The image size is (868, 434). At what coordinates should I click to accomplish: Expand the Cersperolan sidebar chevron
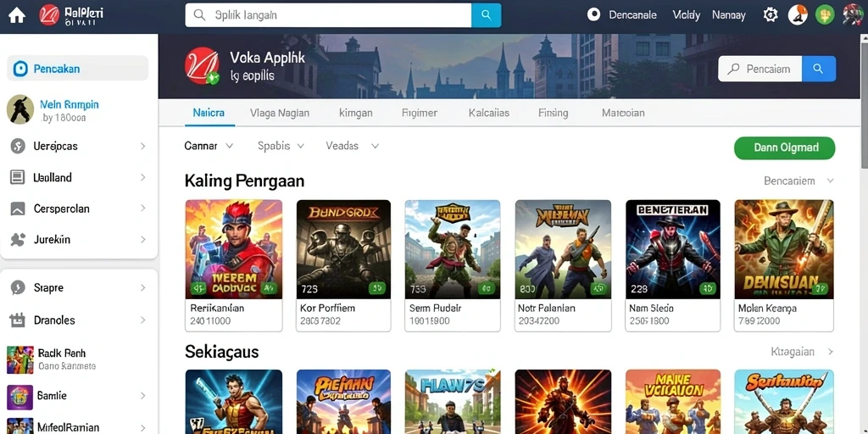142,209
